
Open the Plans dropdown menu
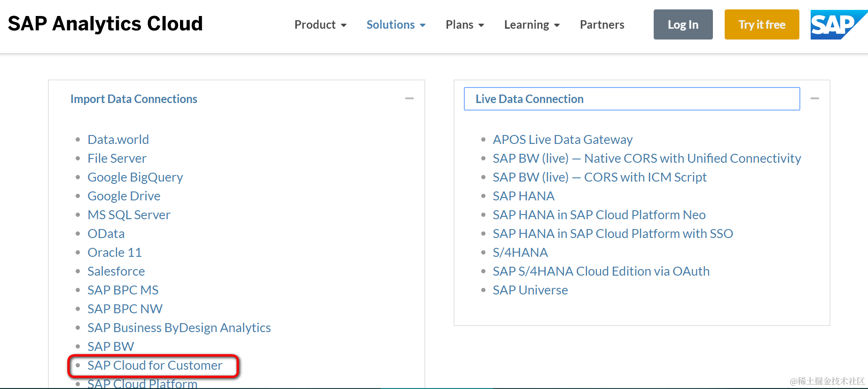click(x=464, y=25)
